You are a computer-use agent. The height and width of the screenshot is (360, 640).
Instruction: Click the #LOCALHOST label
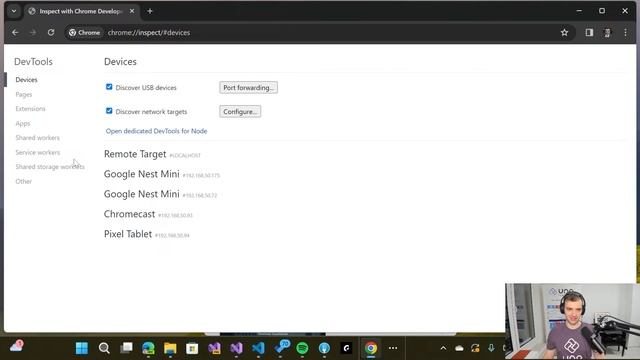pyautogui.click(x=185, y=156)
